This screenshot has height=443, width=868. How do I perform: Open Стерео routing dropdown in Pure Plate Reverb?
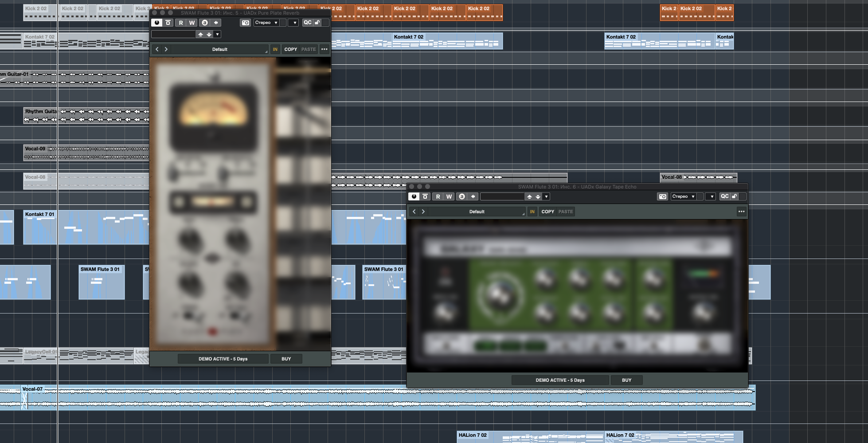pyautogui.click(x=266, y=23)
